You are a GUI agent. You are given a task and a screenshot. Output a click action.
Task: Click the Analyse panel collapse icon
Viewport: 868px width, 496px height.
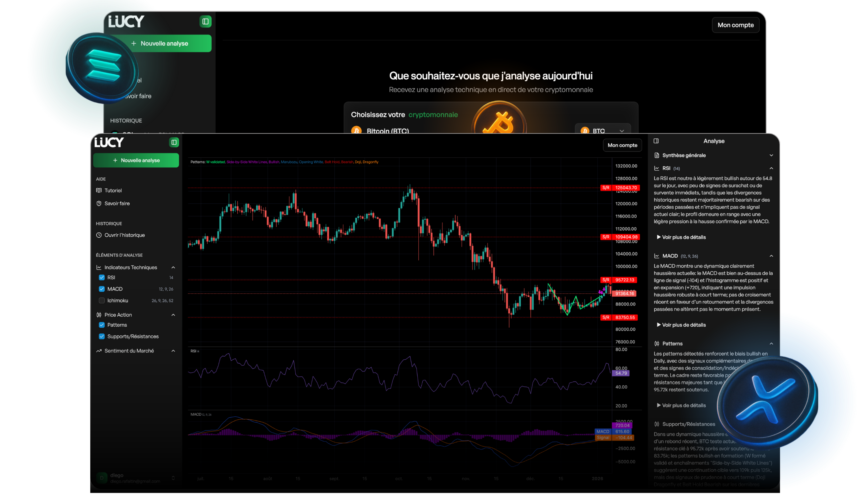click(656, 141)
